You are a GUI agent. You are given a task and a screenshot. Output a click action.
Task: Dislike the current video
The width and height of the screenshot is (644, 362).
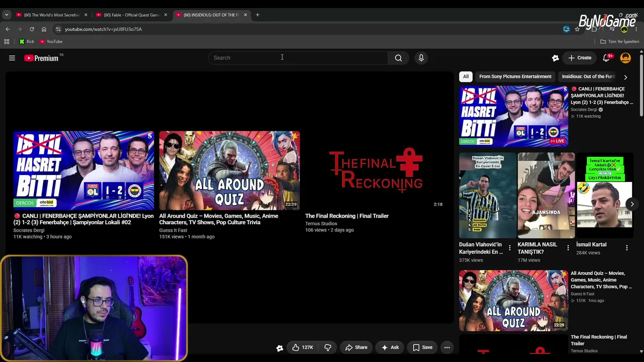coord(328,347)
